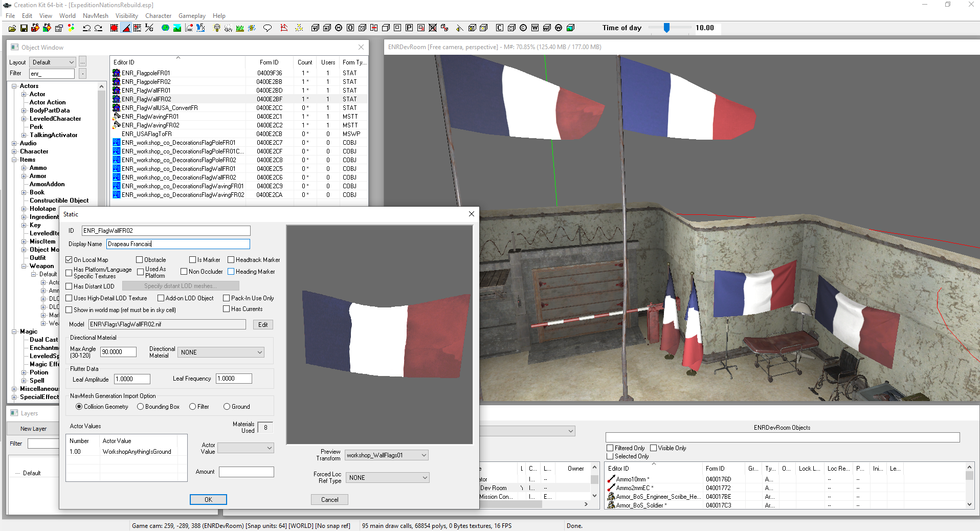Click the speech bubble dialogue icon
Image resolution: width=980 pixels, height=531 pixels.
pos(267,28)
